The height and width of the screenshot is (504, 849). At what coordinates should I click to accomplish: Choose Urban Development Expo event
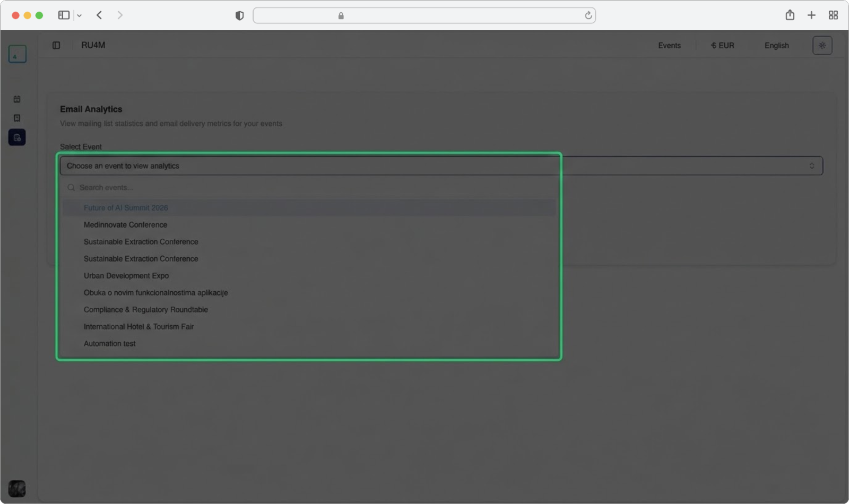pos(126,276)
